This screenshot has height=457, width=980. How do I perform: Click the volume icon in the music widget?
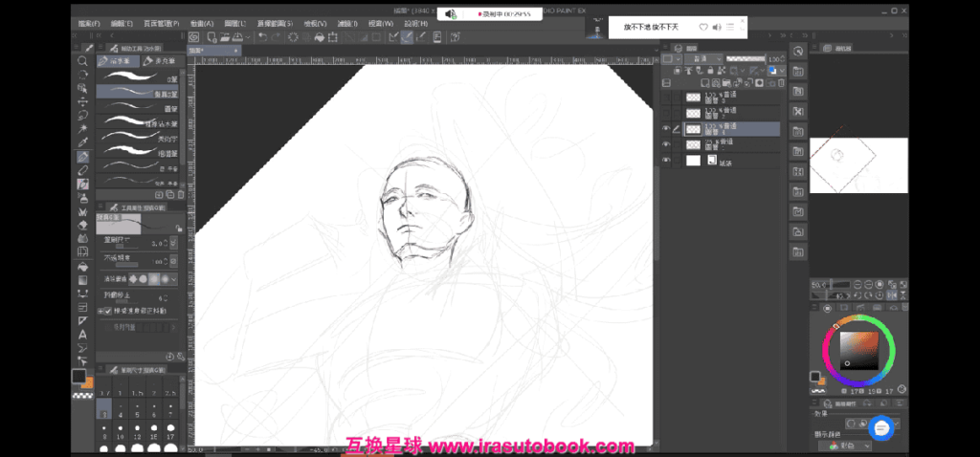coord(716,28)
